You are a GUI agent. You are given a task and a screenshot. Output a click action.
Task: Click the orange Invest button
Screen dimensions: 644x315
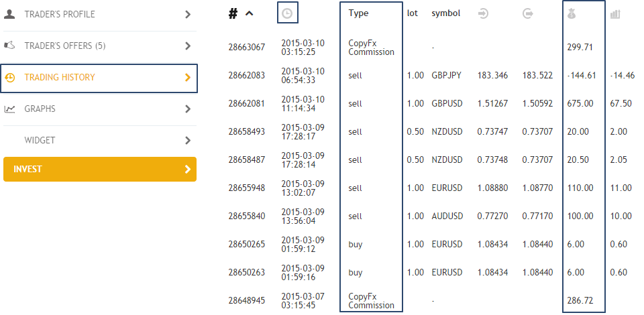tap(100, 169)
